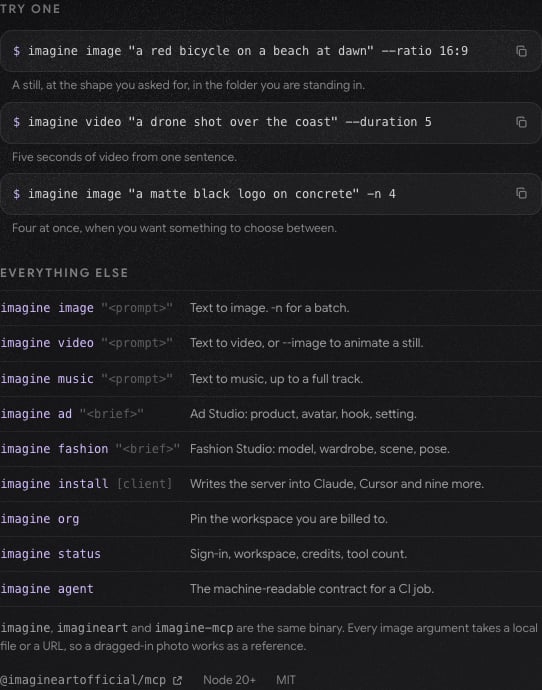
Task: Click the 'imagine org' command
Action: (x=40, y=519)
